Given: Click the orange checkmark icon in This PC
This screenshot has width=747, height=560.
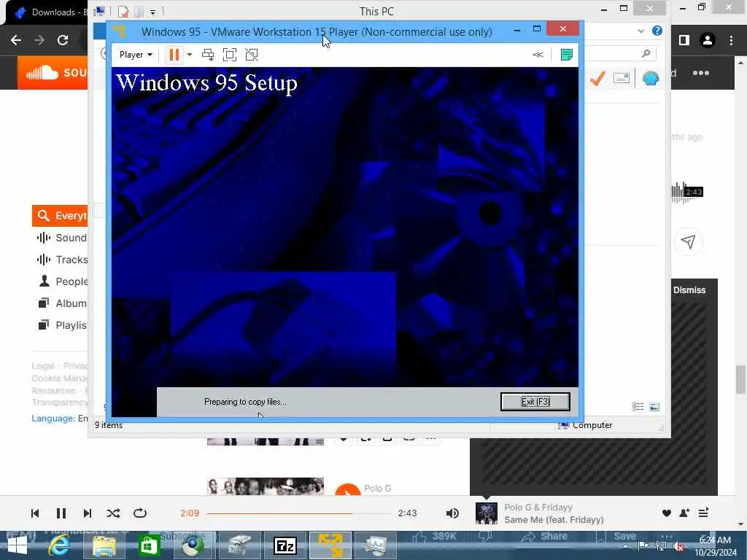Looking at the screenshot, I should [x=597, y=78].
